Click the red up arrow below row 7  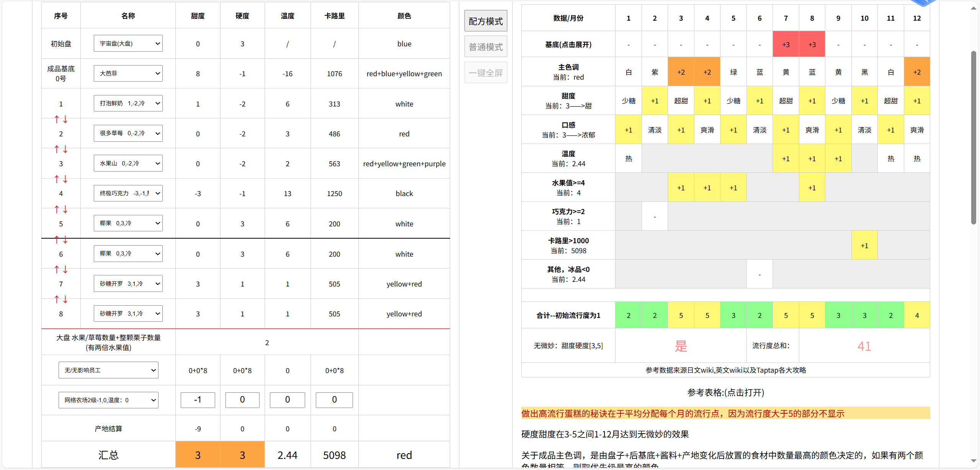57,300
